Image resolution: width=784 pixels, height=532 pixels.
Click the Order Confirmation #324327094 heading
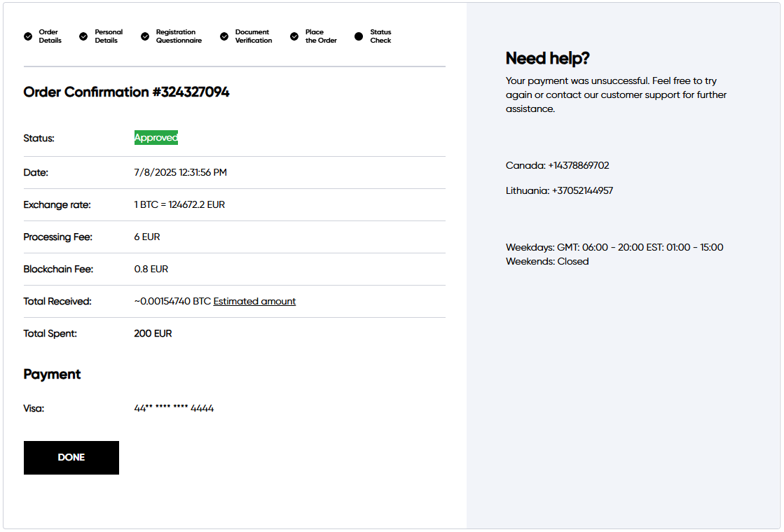point(126,92)
